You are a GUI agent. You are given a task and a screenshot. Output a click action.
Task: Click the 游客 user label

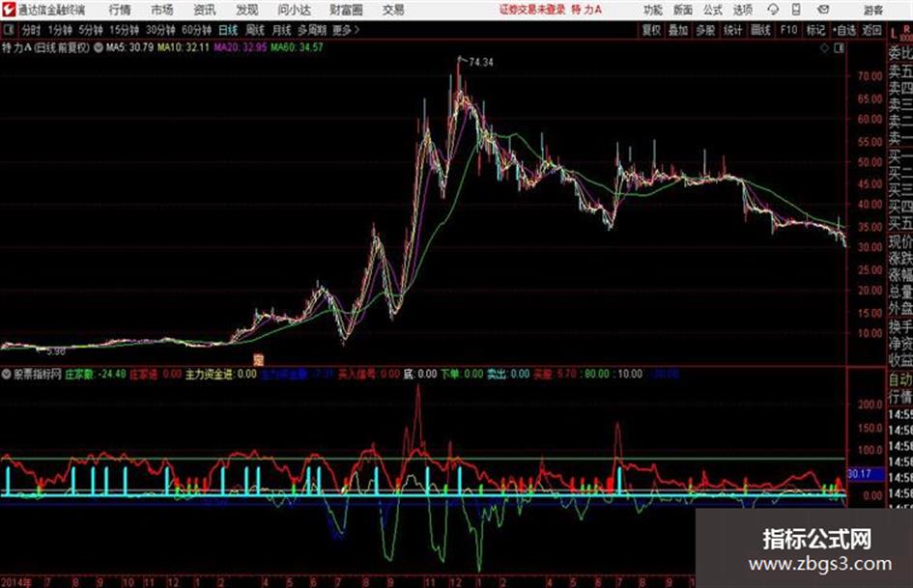point(873,10)
